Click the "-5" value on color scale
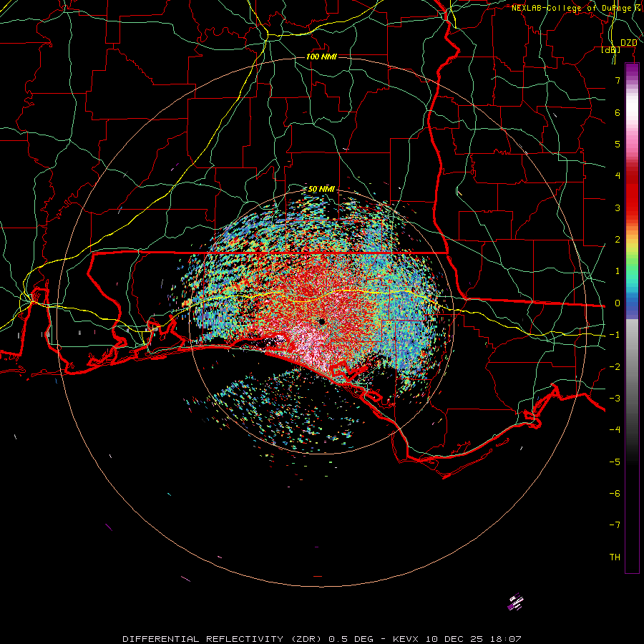This screenshot has height=644, width=644. coord(615,462)
